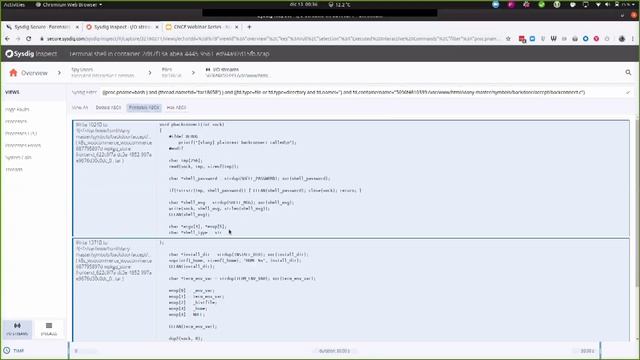Select the Write 1021B stream entry
The height and width of the screenshot is (360, 640).
[x=351, y=178]
